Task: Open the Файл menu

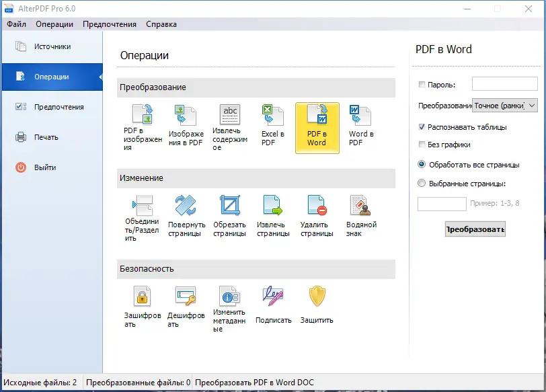Action: (16, 24)
